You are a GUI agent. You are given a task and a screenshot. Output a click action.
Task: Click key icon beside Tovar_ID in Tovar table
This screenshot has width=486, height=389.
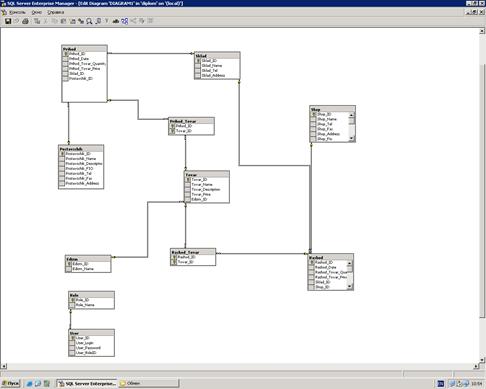tap(188, 180)
